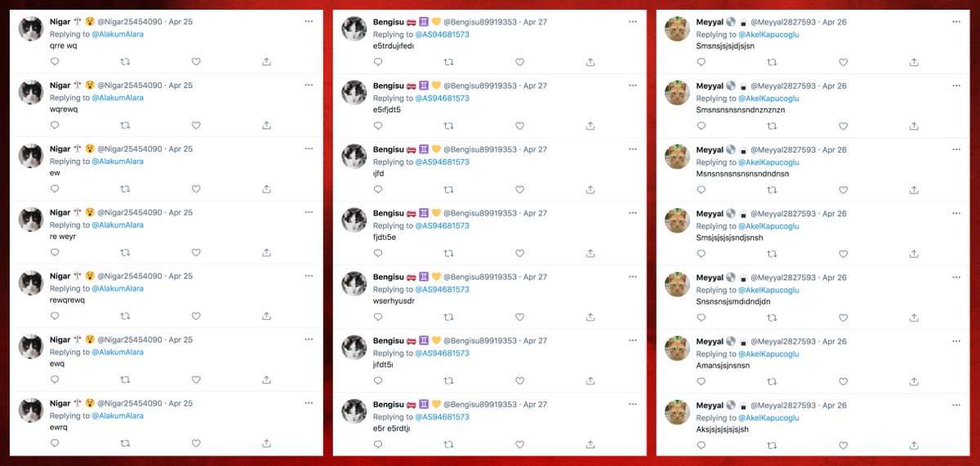Open Nigar's cat avatar on 're weyr' tweet
The height and width of the screenshot is (466, 980).
(31, 220)
